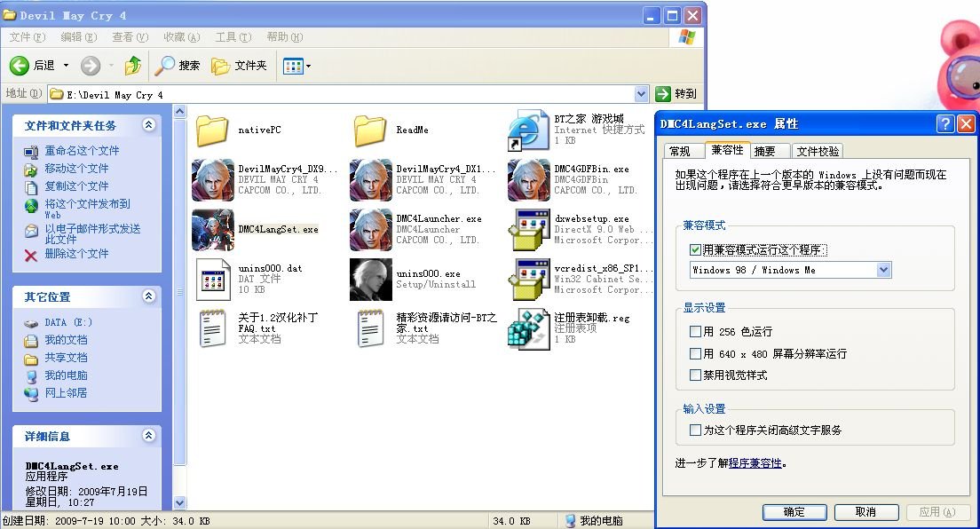Click the 注册表卸载.reg file icon

click(529, 328)
